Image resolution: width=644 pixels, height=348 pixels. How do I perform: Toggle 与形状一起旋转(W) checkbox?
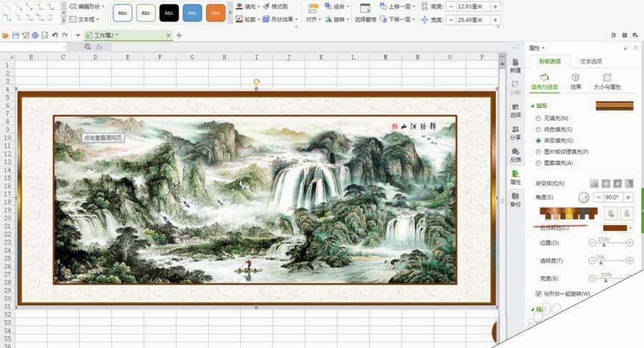coord(538,294)
